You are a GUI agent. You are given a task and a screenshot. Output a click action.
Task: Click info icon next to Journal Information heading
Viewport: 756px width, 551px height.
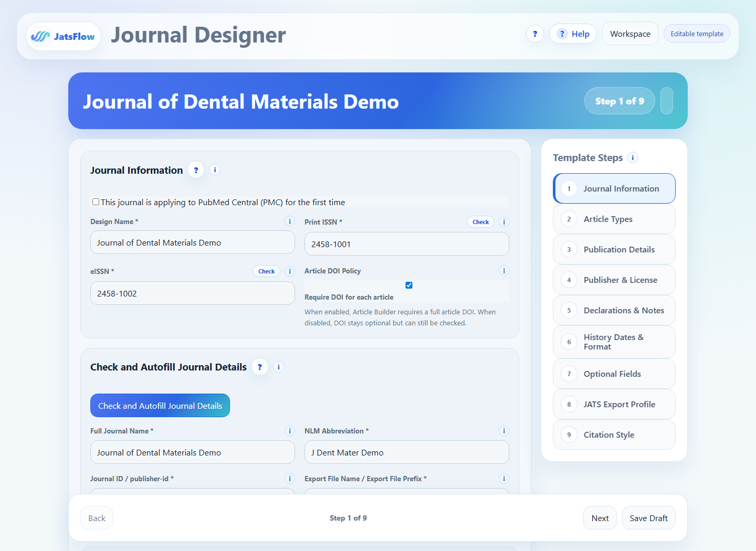click(215, 169)
